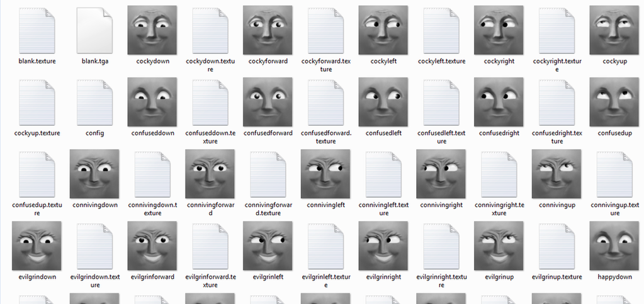This screenshot has height=304, width=644.
Task: Select the blank.texture file icon
Action: 37,30
